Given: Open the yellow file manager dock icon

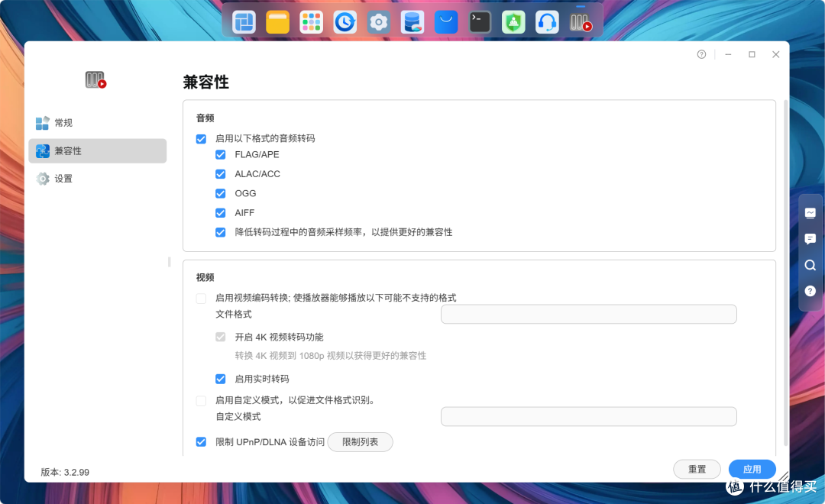Looking at the screenshot, I should point(277,22).
